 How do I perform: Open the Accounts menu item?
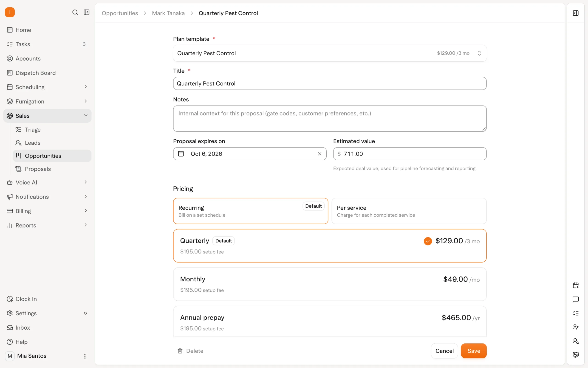coord(47,58)
